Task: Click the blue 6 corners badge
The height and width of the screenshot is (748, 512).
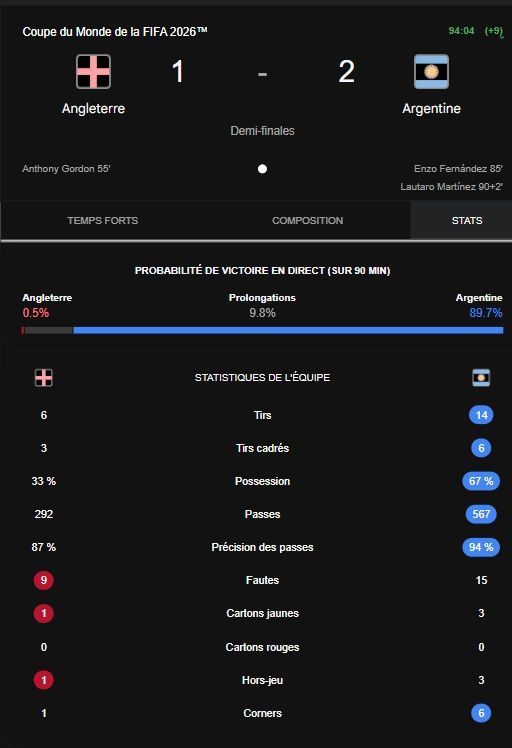Action: 481,713
